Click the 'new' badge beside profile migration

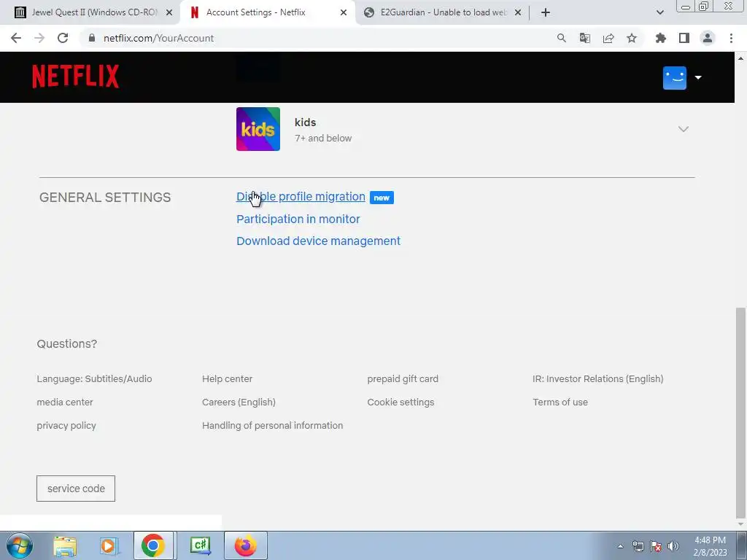(382, 198)
